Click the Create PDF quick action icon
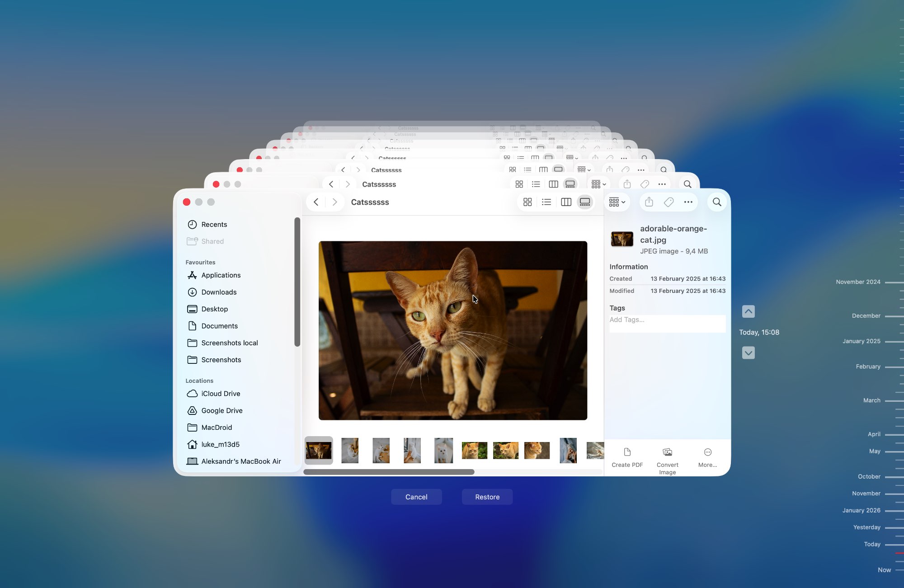Viewport: 904px width, 588px height. click(627, 452)
